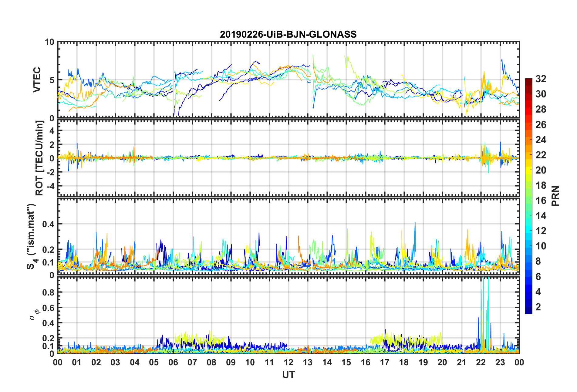The image size is (577, 392).
Task: Select the VTEC y-axis label
Action: tap(37, 80)
